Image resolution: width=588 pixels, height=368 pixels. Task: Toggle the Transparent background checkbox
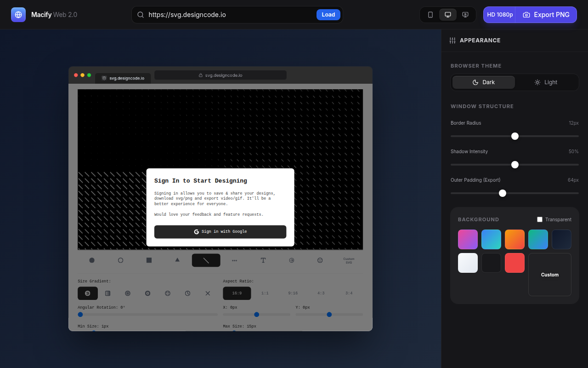[540, 219]
